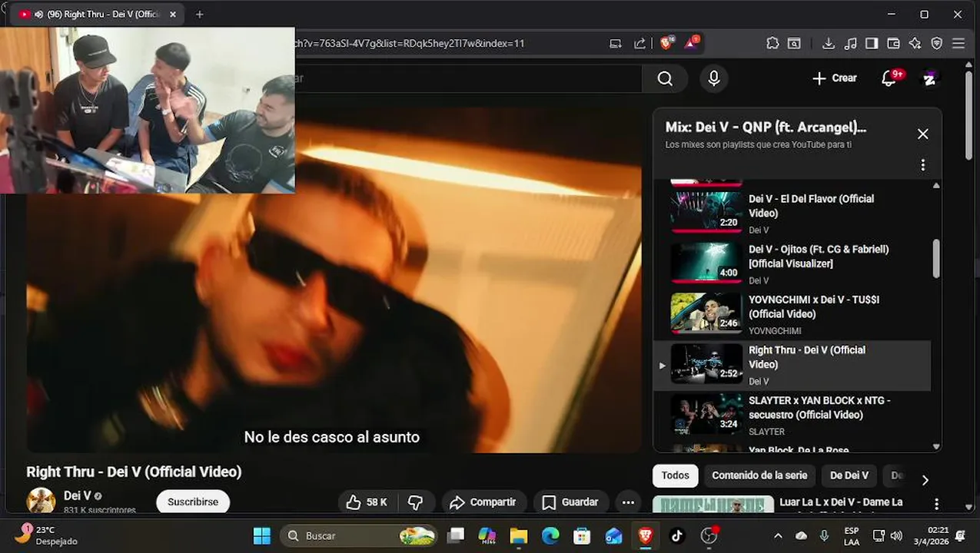
Task: Click the install/cast screen icon in address bar
Action: [x=615, y=44]
